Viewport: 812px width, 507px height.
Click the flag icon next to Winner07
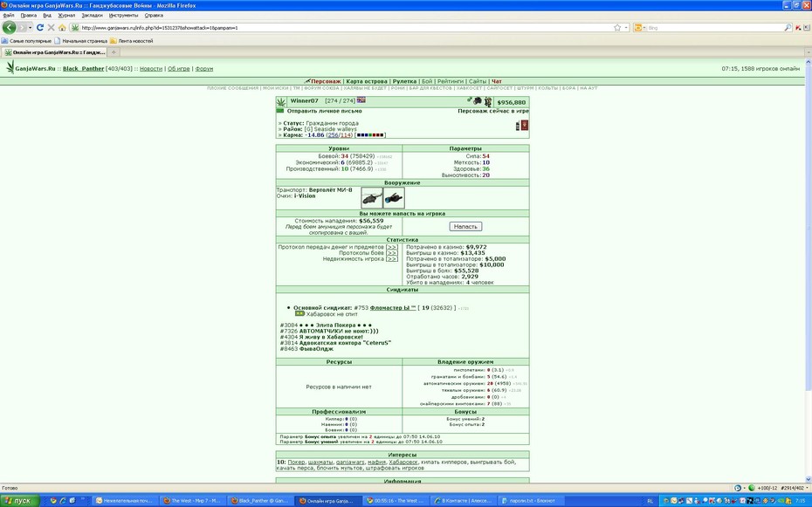coord(361,100)
